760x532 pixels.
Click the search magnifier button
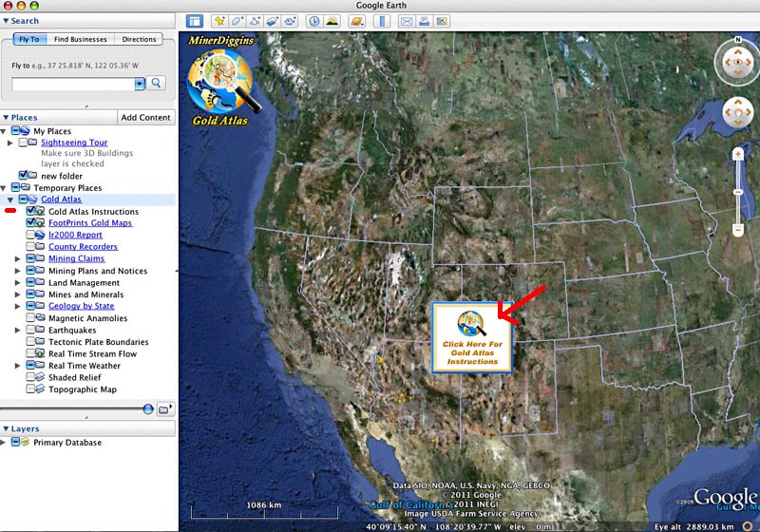[156, 84]
